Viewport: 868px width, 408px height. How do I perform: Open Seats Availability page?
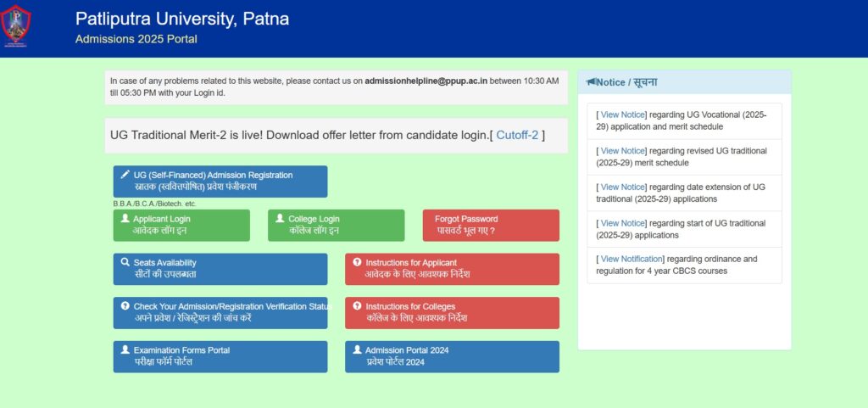click(220, 269)
